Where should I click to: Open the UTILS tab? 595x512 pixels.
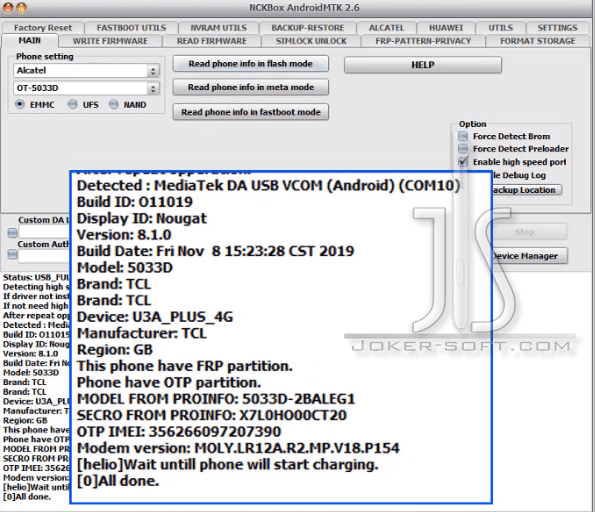pyautogui.click(x=501, y=28)
